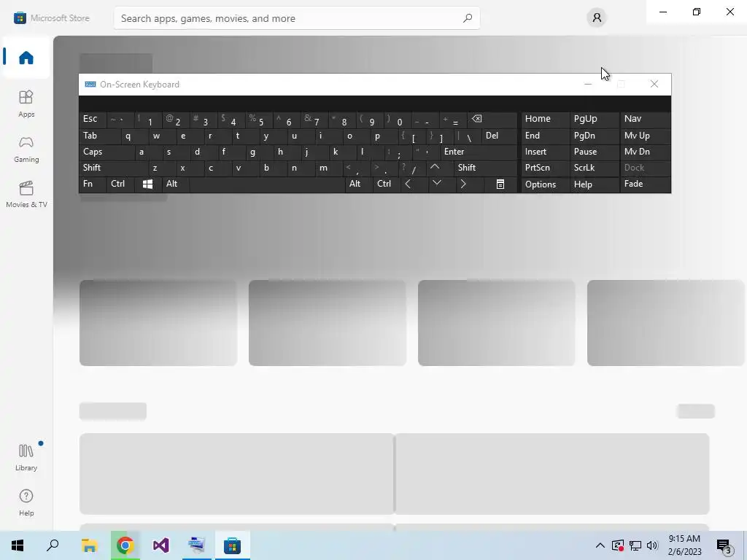Click the Insert key
The height and width of the screenshot is (560, 747).
[x=545, y=152]
